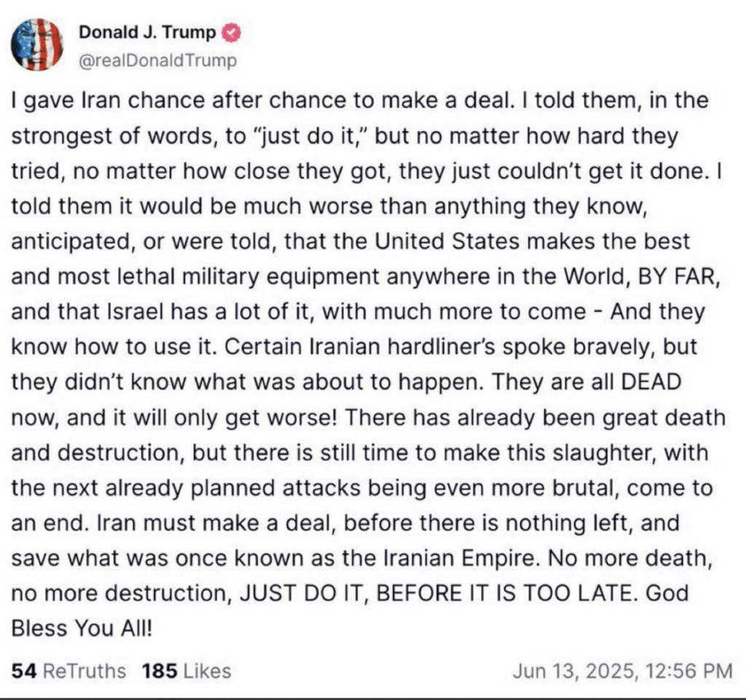Click the red verified badge icon

[x=232, y=33]
